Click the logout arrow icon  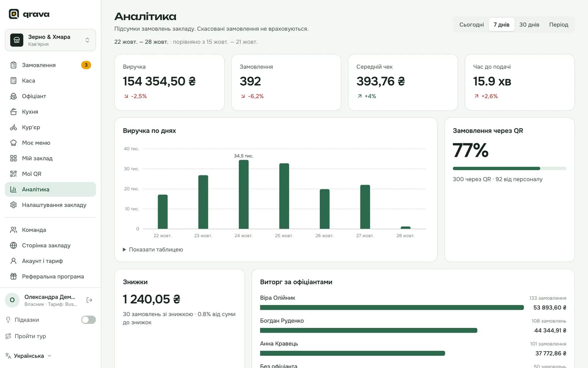coord(89,300)
